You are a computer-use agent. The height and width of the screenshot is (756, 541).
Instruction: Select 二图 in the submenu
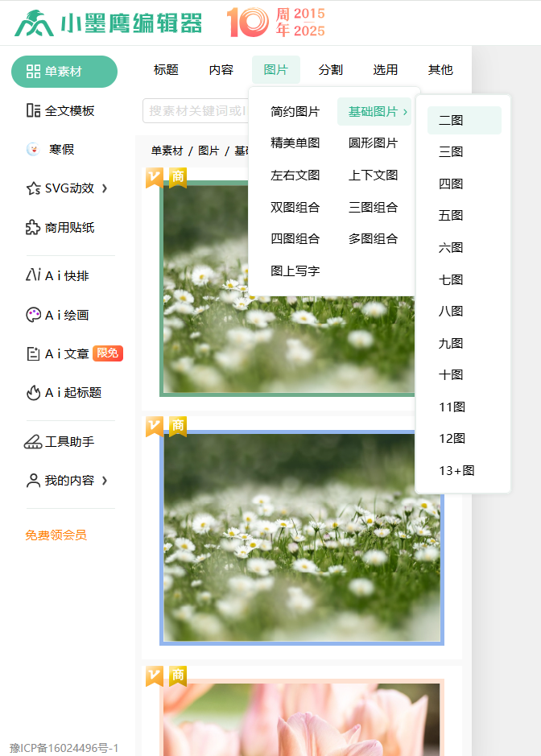465,120
